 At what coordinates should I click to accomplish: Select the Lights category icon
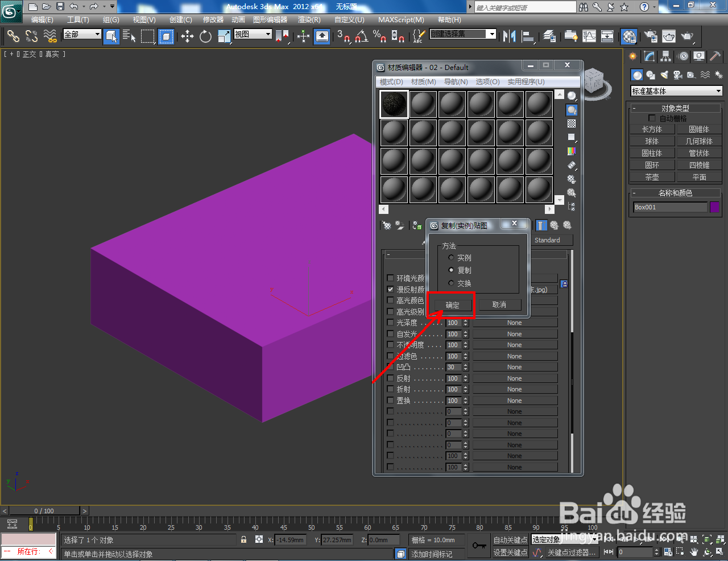664,75
